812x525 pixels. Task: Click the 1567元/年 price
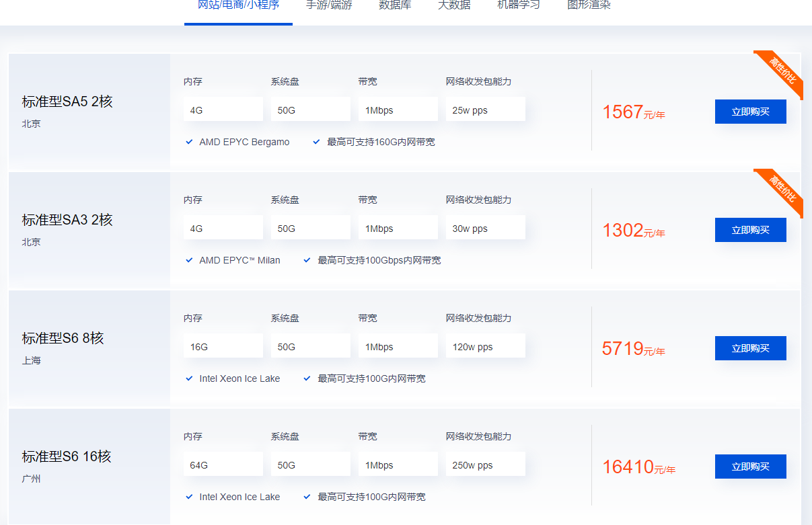(x=634, y=112)
